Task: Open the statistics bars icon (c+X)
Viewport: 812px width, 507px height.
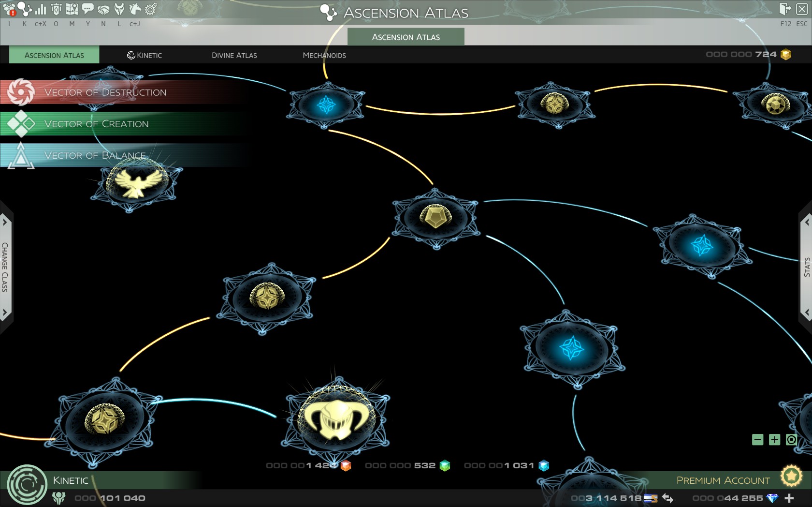Action: point(41,9)
